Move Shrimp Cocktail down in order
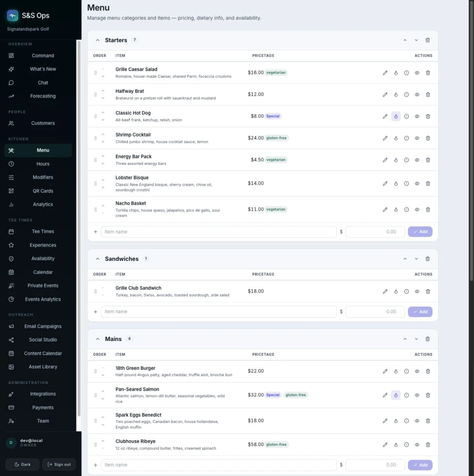This screenshot has width=474, height=476. tap(103, 142)
